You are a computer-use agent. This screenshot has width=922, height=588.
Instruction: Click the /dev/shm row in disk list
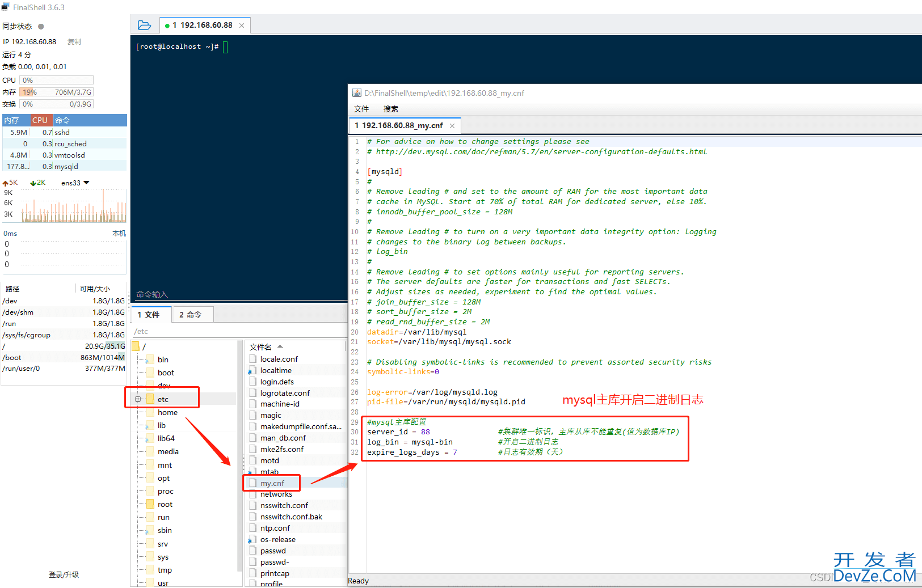(x=64, y=312)
